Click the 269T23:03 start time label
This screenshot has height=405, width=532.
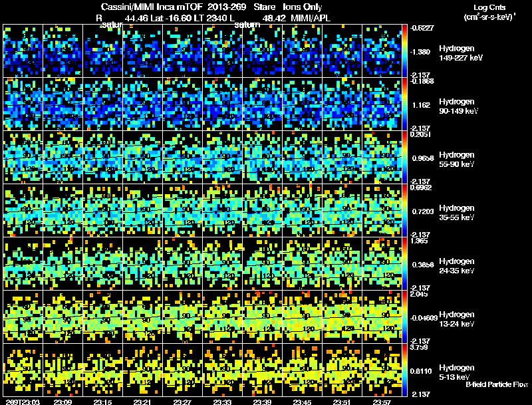(23, 402)
